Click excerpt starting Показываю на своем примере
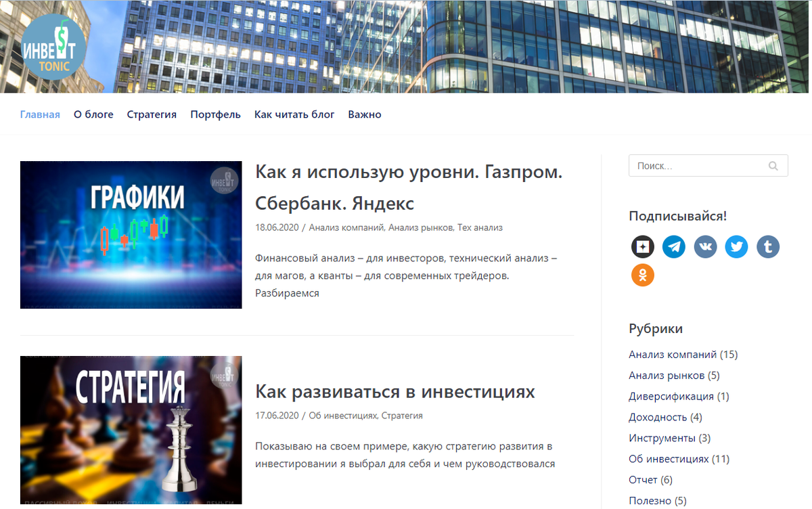812x509 pixels. 405,455
